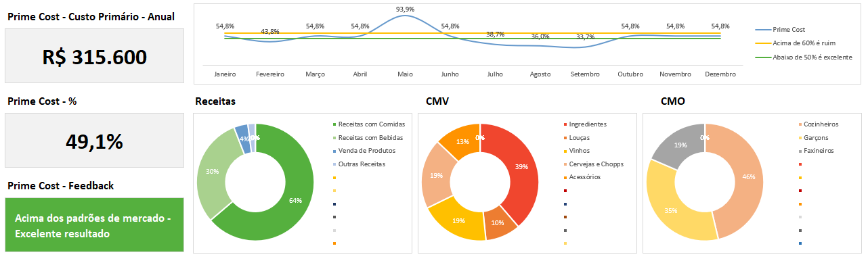Image resolution: width=868 pixels, height=263 pixels.
Task: Select the Garçons legend entry
Action: [x=813, y=137]
